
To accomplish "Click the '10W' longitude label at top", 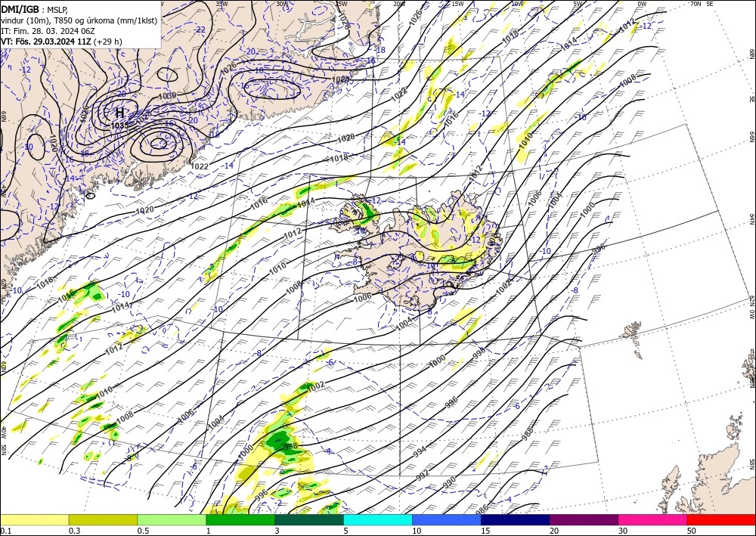I will (517, 4).
